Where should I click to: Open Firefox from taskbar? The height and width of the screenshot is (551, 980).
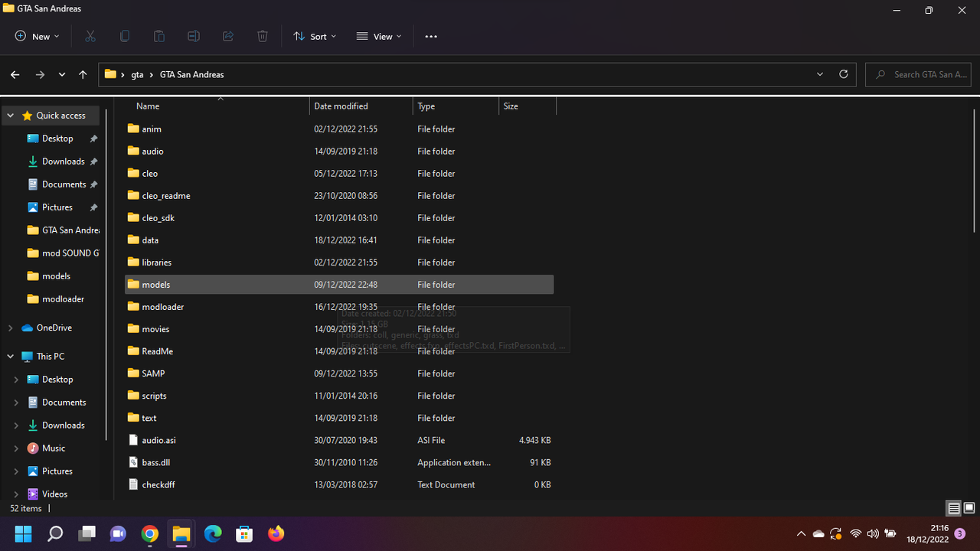click(x=276, y=533)
